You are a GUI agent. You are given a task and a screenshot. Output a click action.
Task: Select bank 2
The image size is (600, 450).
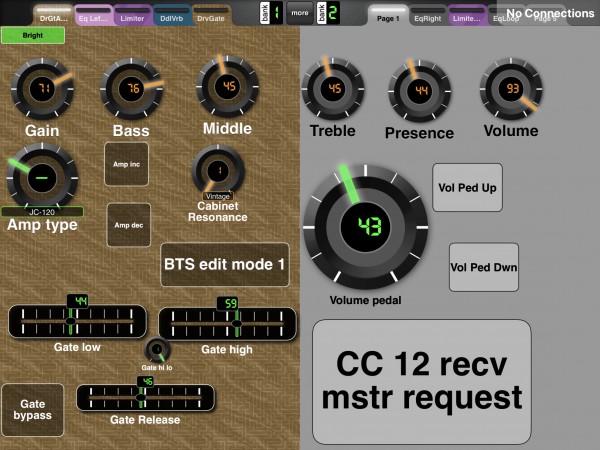328,13
